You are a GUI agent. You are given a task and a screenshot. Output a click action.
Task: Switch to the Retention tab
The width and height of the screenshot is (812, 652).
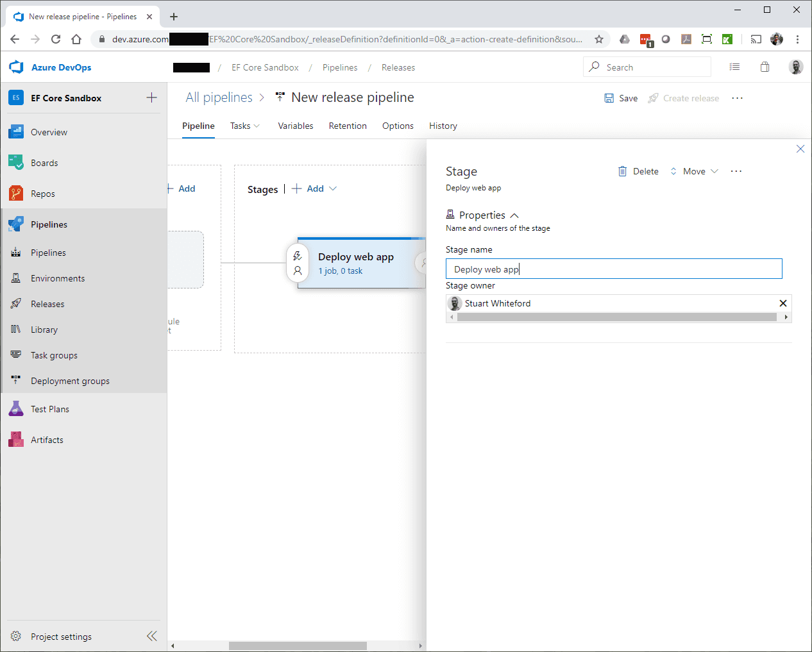348,126
